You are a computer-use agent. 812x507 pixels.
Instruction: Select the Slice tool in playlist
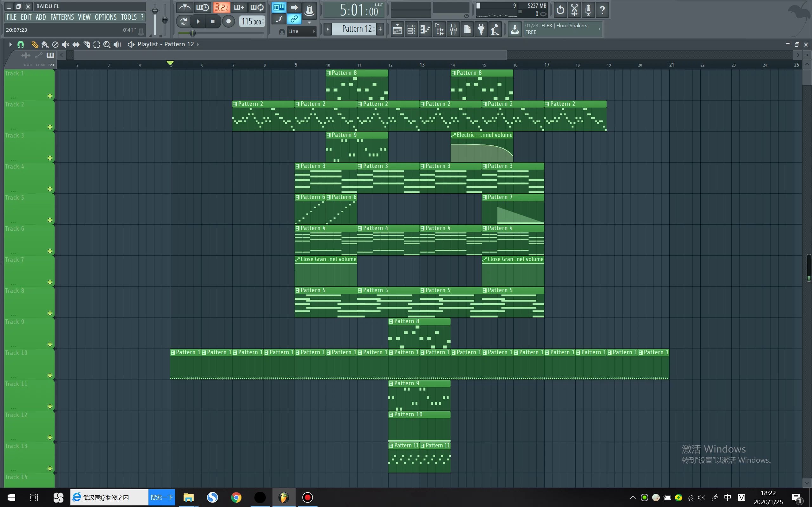86,44
